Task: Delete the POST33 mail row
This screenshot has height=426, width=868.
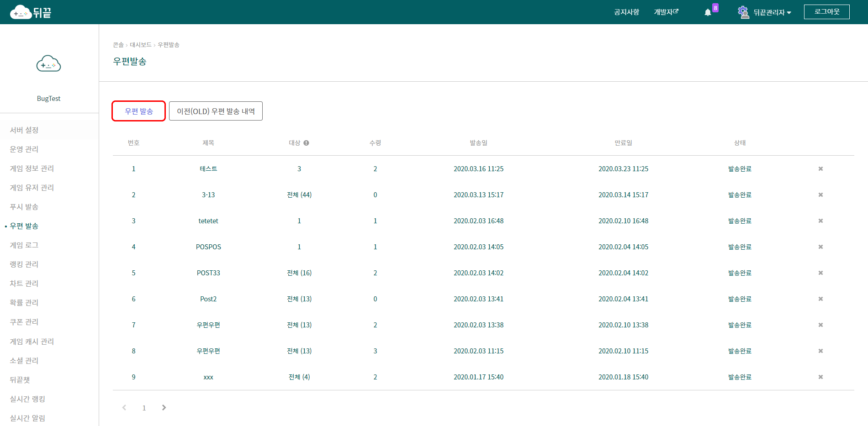Action: pyautogui.click(x=820, y=273)
